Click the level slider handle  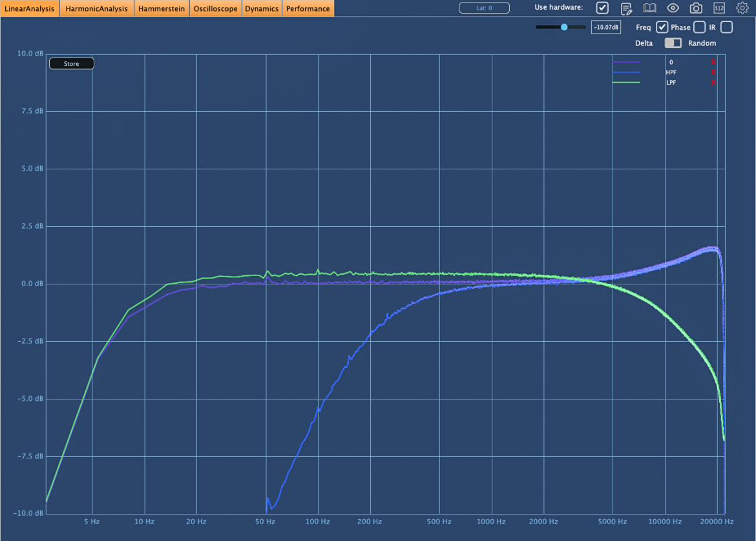pyautogui.click(x=564, y=28)
